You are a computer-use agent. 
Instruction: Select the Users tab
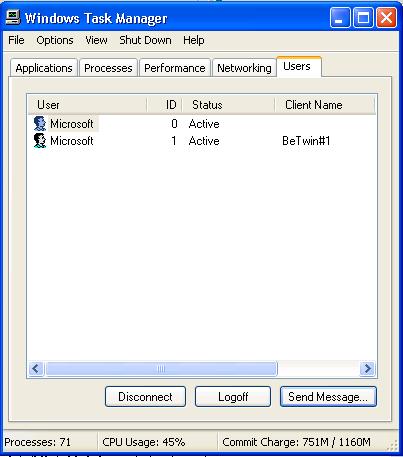point(299,66)
